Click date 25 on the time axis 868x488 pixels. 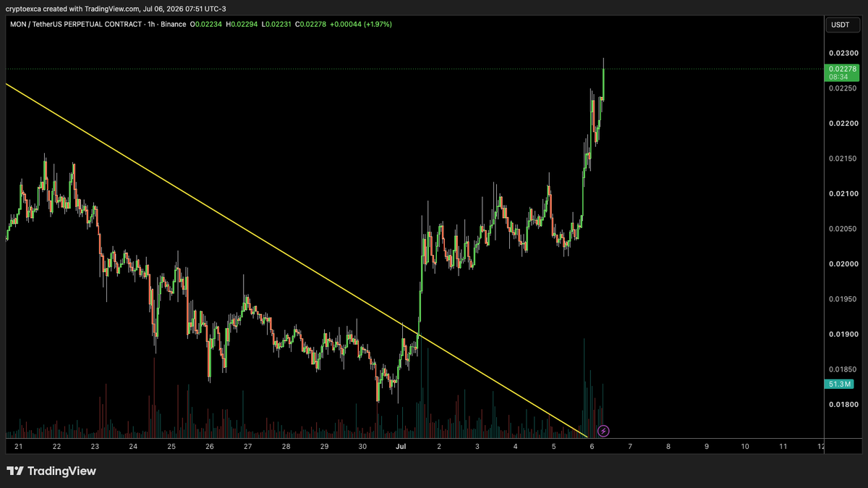(171, 447)
